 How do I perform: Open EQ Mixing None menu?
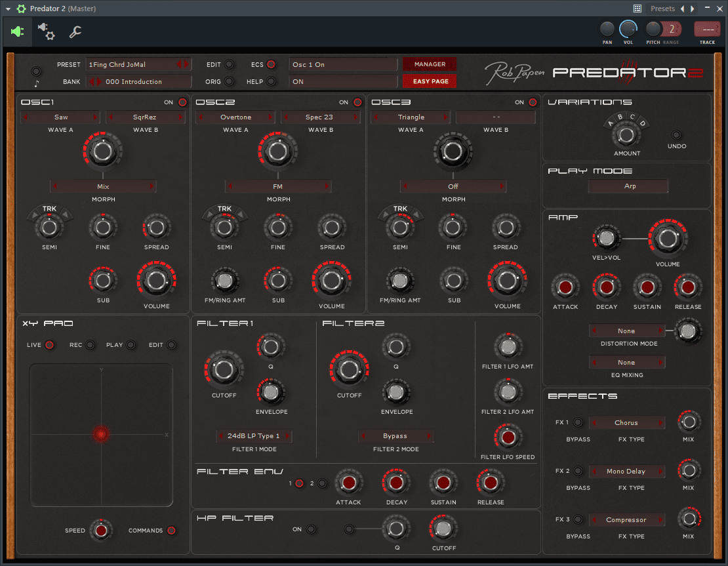click(627, 363)
